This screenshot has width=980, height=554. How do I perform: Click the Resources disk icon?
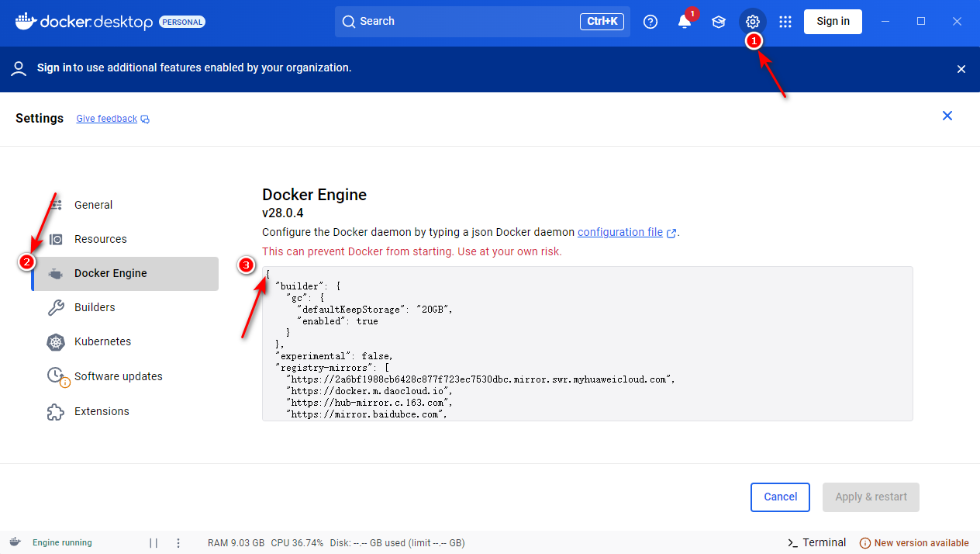pos(56,239)
